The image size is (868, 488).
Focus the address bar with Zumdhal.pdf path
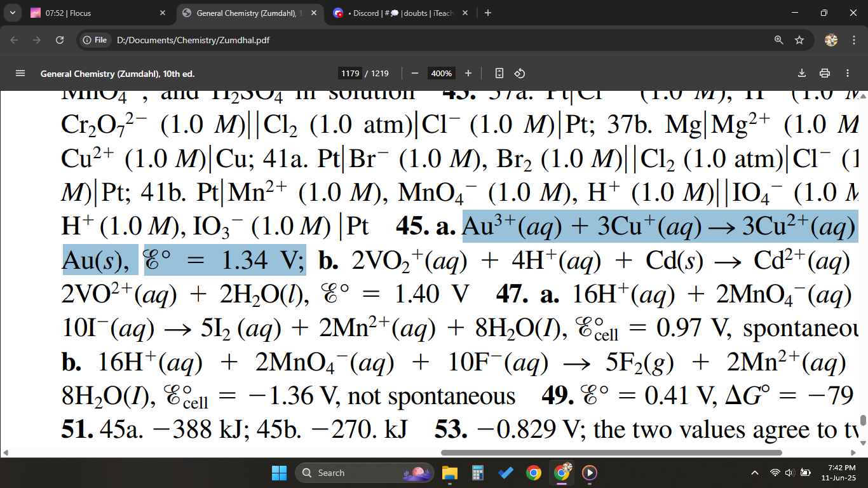coord(438,40)
